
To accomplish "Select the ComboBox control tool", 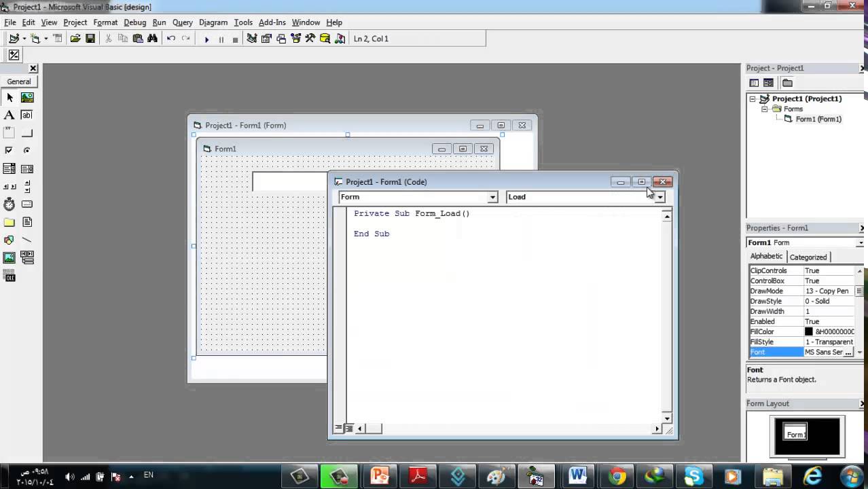I will pos(10,168).
